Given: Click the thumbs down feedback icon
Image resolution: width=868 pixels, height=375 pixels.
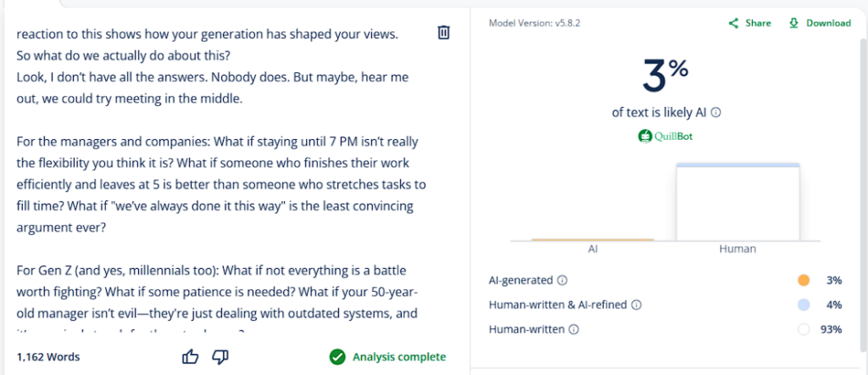Looking at the screenshot, I should click(x=220, y=357).
